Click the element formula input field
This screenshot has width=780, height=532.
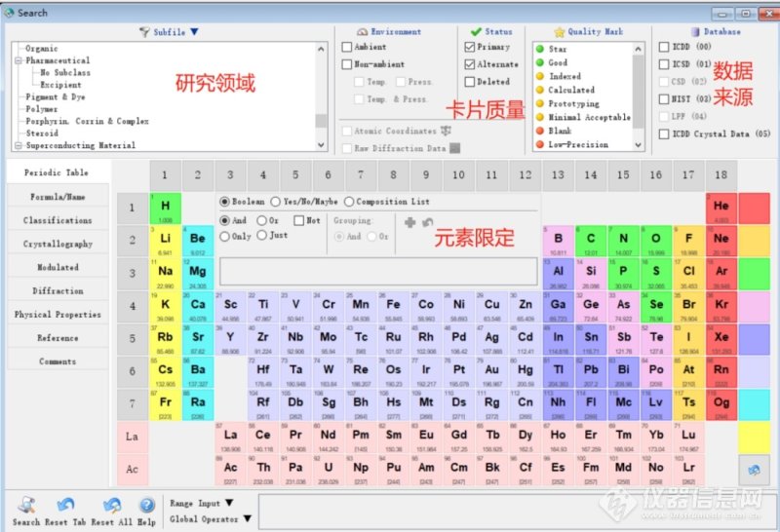point(378,271)
